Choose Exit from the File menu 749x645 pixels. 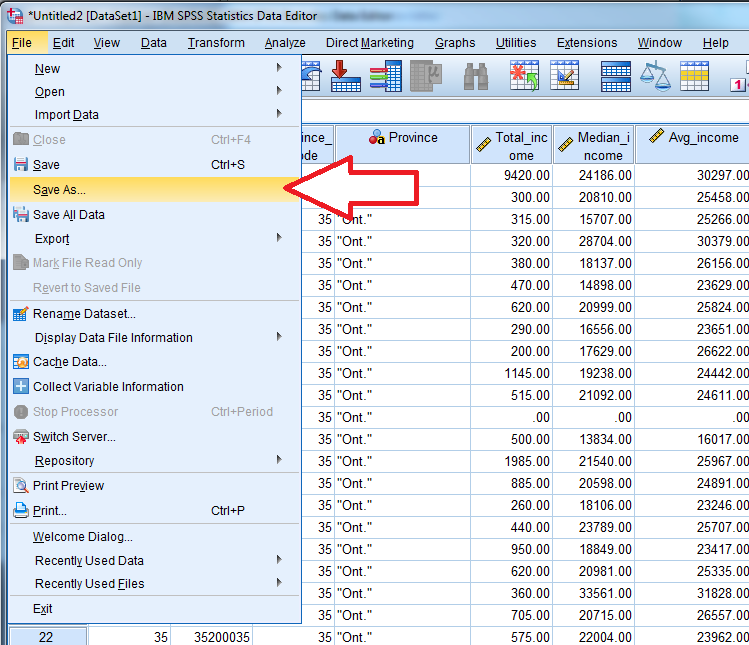(155, 609)
